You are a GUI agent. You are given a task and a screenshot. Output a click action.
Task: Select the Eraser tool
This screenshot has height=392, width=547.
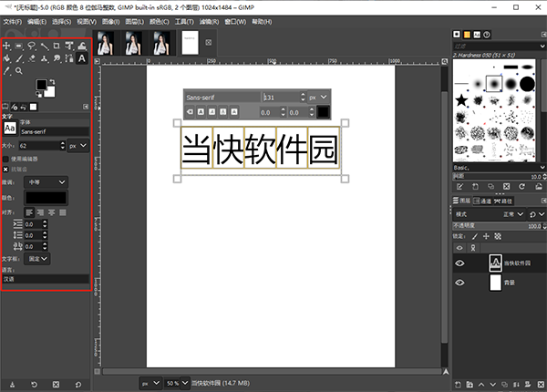point(32,58)
